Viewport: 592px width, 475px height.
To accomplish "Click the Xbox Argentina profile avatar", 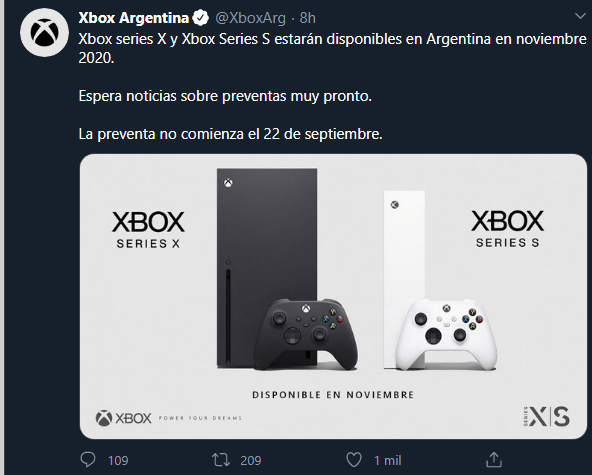I will click(44, 32).
